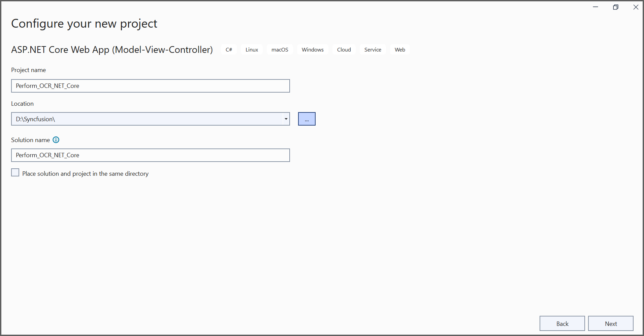
Task: Select the Windows platform tag
Action: 313,49
